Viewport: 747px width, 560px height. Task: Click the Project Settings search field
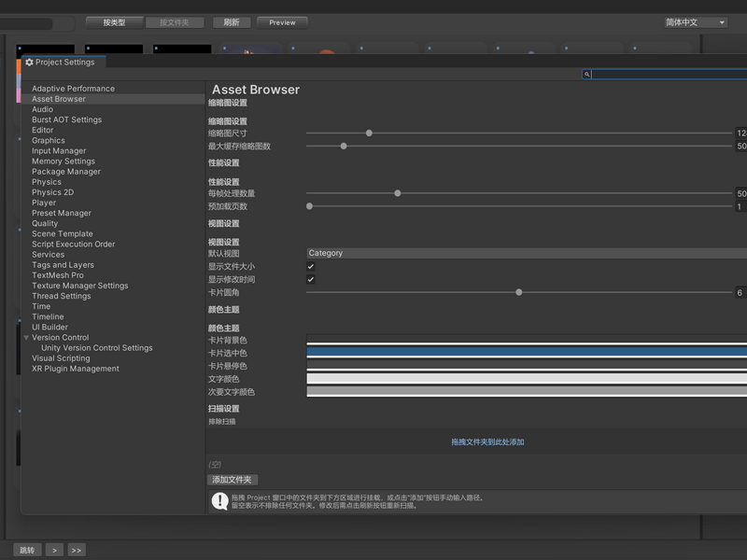coord(667,75)
